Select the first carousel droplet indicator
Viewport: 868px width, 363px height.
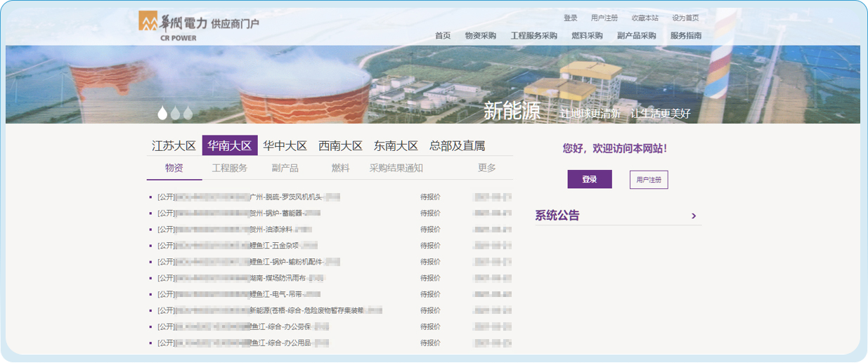(162, 112)
